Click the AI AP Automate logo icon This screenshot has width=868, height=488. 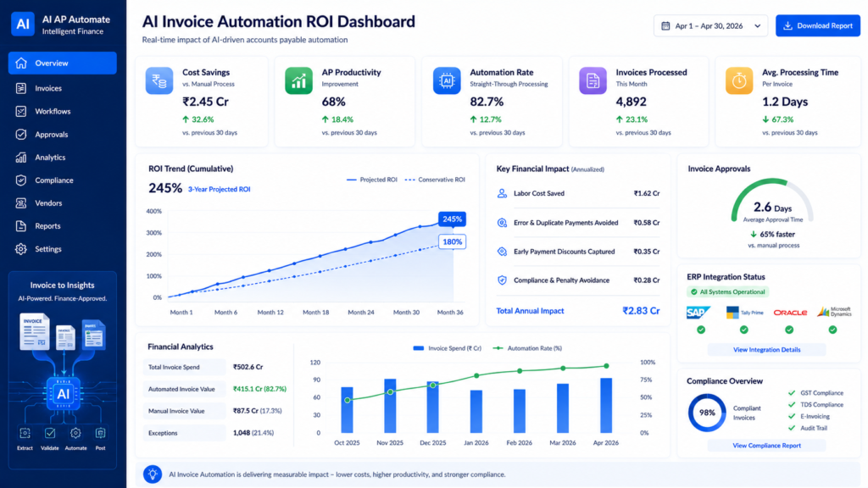coord(23,24)
